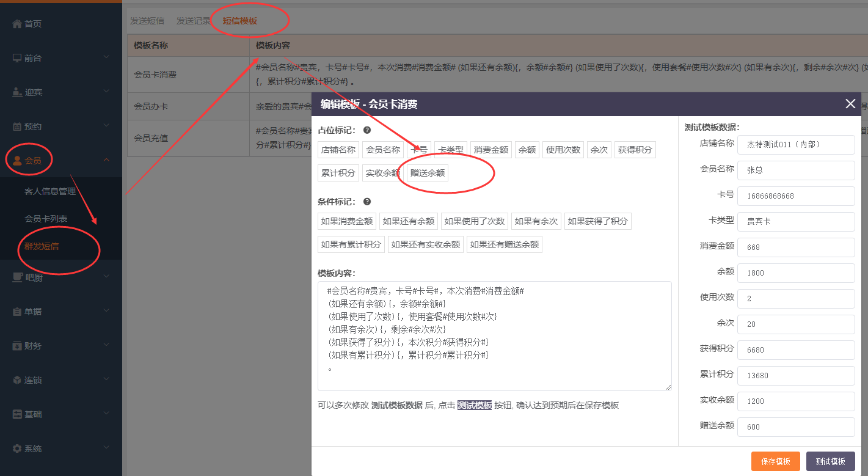Insert the 如果使用了次数 condition tag
Image resolution: width=868 pixels, height=476 pixels.
point(475,221)
